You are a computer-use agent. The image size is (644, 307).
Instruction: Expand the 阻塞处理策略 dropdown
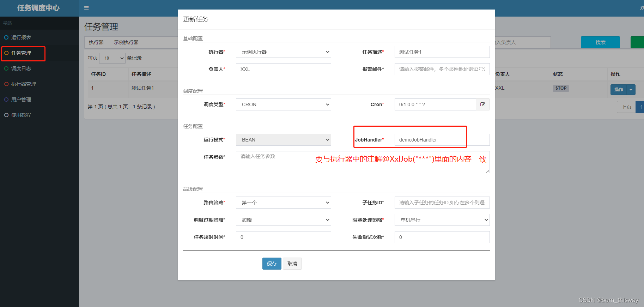coord(442,220)
